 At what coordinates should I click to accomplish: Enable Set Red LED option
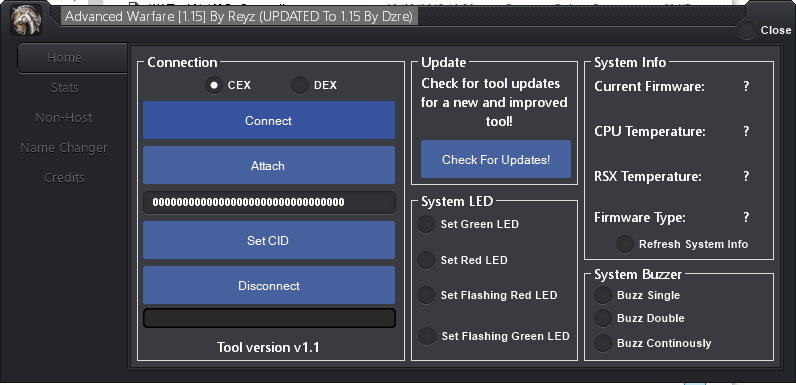(x=426, y=260)
